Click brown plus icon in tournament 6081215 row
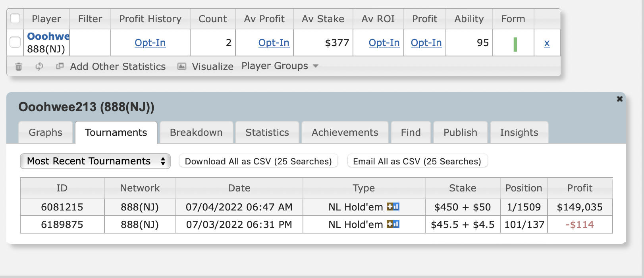This screenshot has width=644, height=278. (390, 207)
